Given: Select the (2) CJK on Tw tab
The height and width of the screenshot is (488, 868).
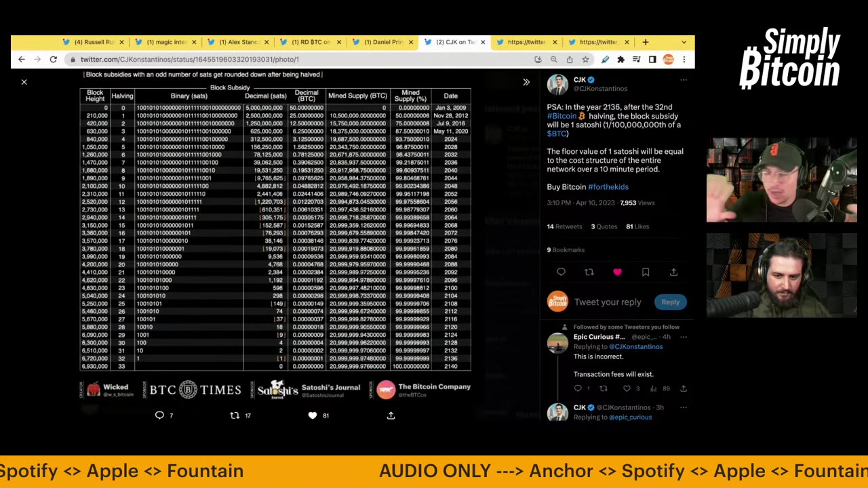Looking at the screenshot, I should tap(454, 42).
